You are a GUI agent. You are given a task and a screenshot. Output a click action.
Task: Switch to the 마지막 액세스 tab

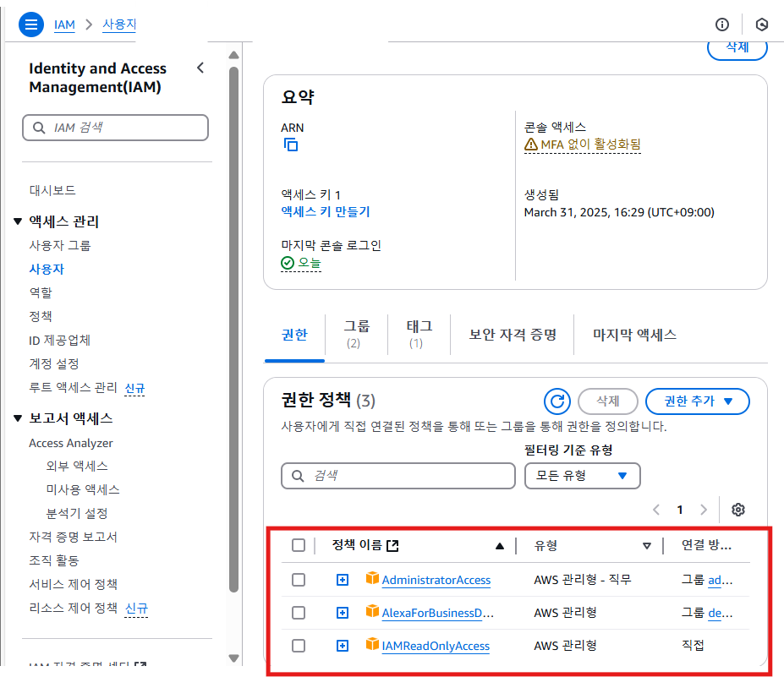pos(634,334)
